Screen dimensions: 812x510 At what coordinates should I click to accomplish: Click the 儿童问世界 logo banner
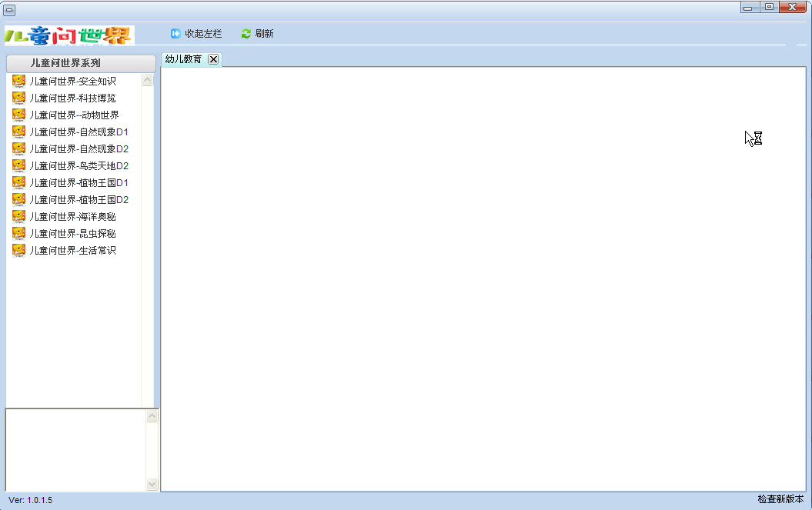(69, 35)
